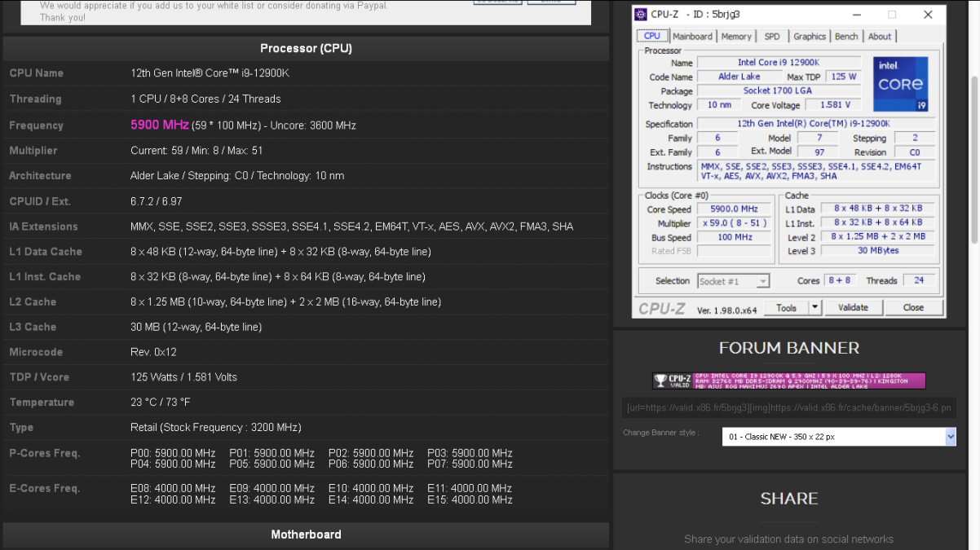
Task: Click temperature value '23 °C / 73 °F'
Action: click(x=160, y=403)
